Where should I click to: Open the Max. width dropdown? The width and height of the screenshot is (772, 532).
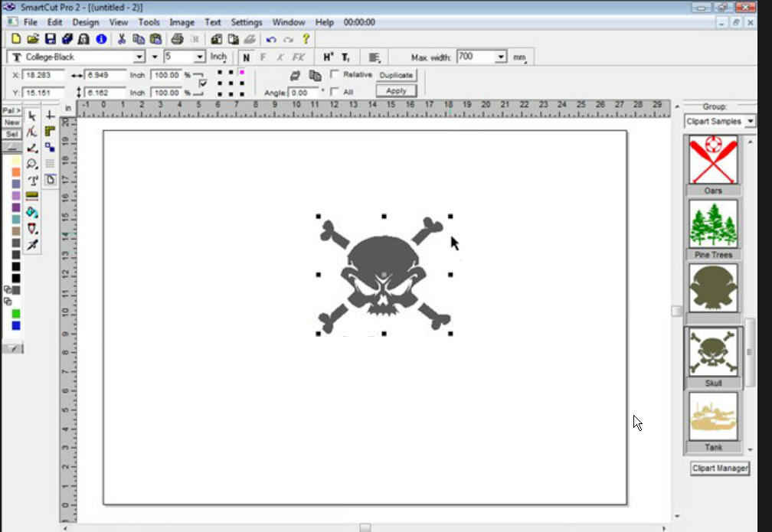(501, 57)
